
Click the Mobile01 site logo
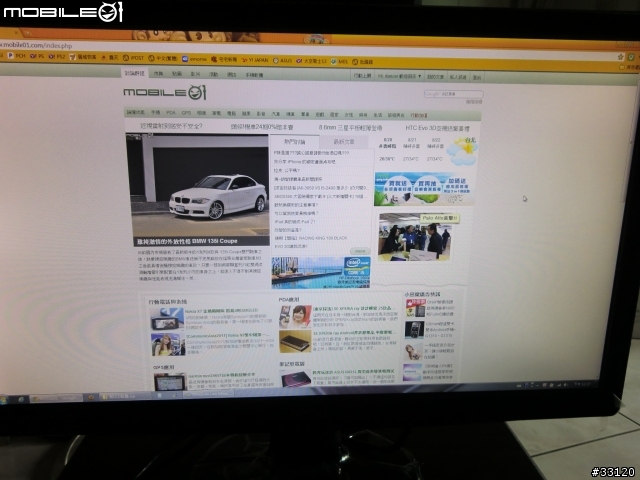pyautogui.click(x=165, y=93)
